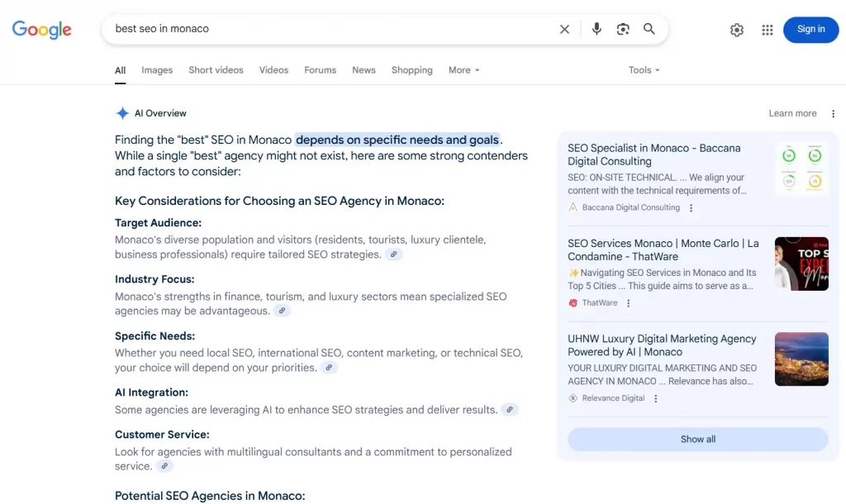Switch to the Shopping tab
Screen dimensions: 846x504
(411, 70)
